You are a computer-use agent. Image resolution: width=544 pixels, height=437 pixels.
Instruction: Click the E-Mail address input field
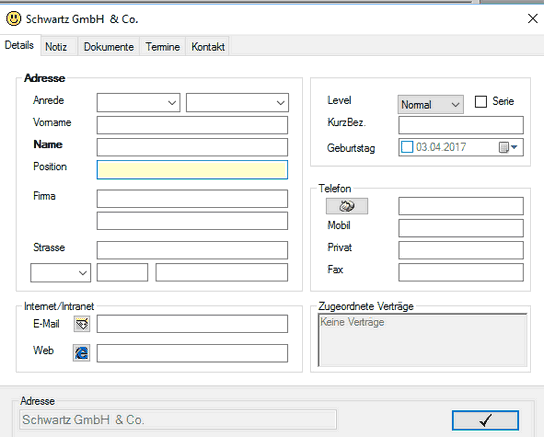click(192, 324)
